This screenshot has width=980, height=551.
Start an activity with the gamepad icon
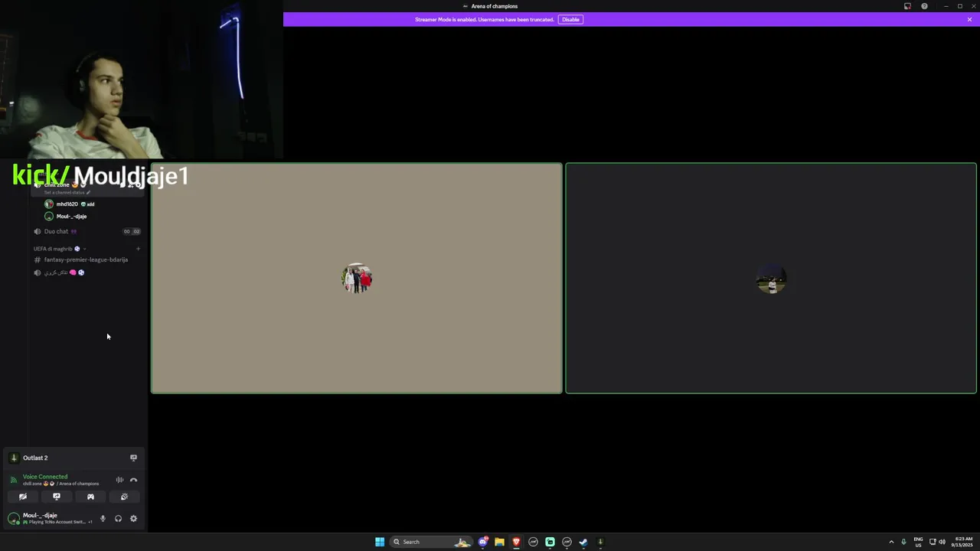[90, 497]
